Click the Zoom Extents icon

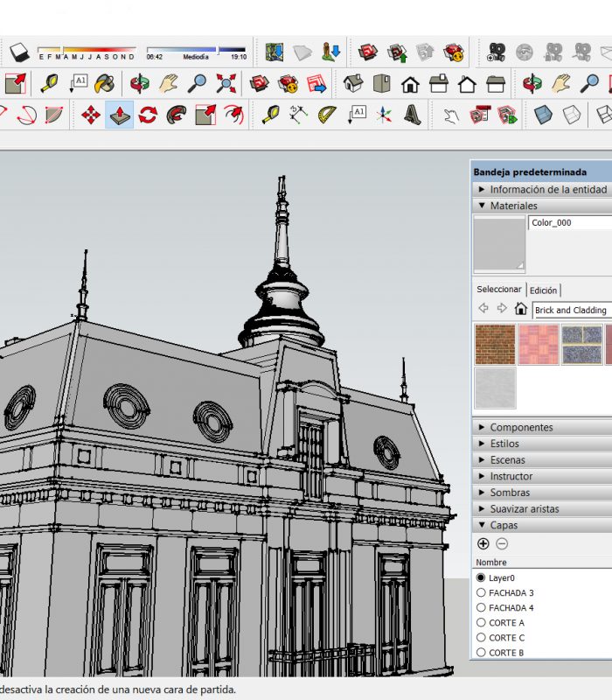click(x=227, y=85)
